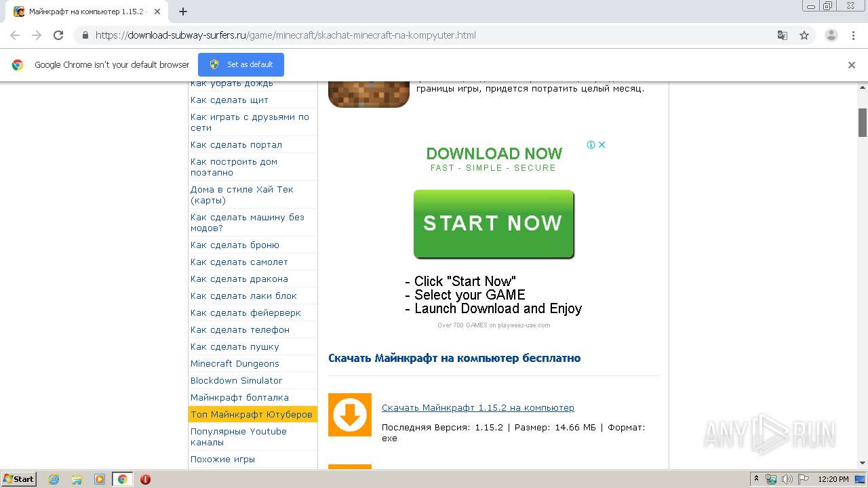Open Как играть с друзьями по сети
The height and width of the screenshot is (488, 868).
[x=250, y=122]
